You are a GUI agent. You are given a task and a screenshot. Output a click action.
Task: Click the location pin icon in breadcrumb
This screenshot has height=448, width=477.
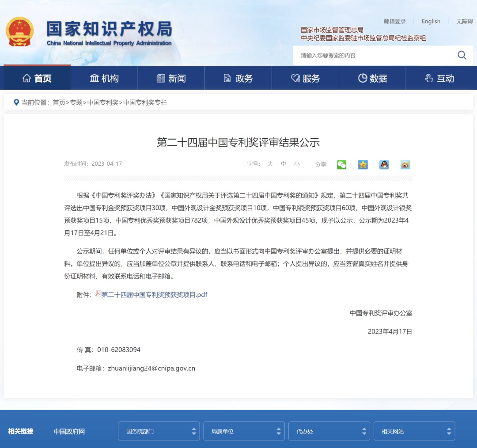pos(16,103)
